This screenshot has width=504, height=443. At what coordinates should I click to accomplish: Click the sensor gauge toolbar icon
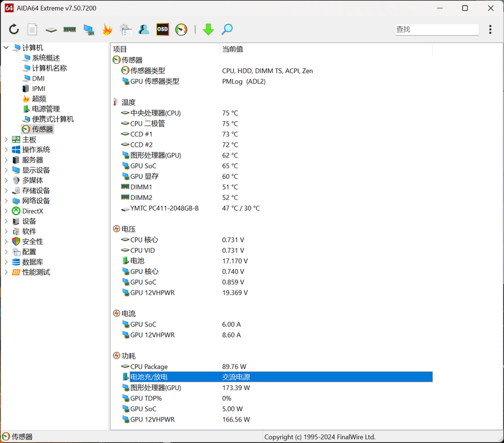tap(181, 29)
